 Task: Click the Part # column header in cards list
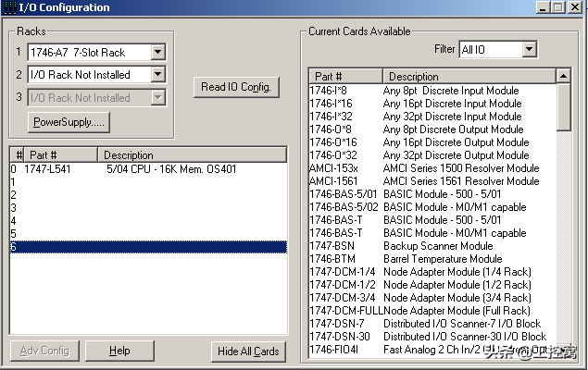(x=345, y=76)
